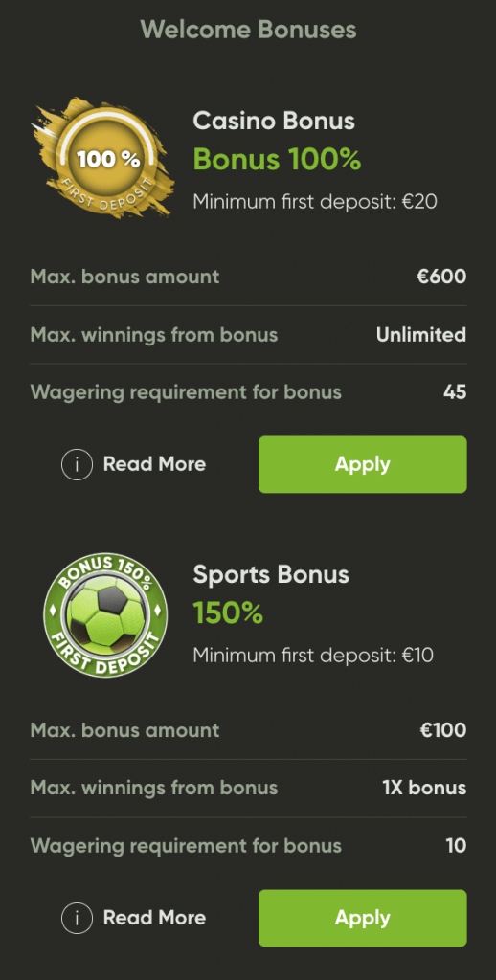This screenshot has width=496, height=980.
Task: Click the Casino Bonus title
Action: click(x=274, y=121)
